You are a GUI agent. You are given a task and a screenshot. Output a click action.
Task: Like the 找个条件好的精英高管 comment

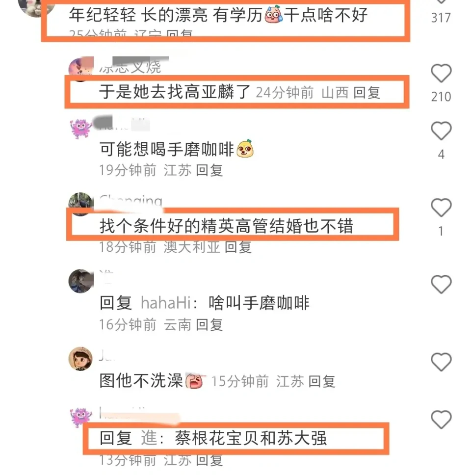click(441, 208)
